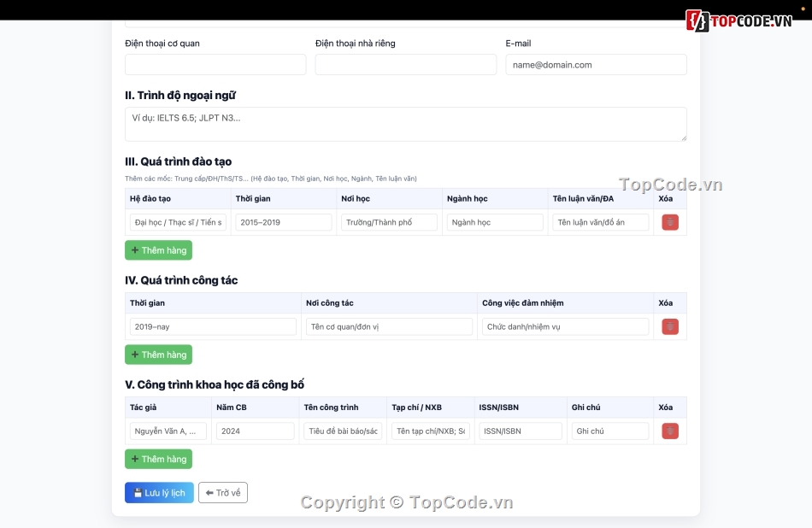Viewport: 812px width, 528px height.
Task: Click the E-mail input field
Action: click(x=596, y=65)
